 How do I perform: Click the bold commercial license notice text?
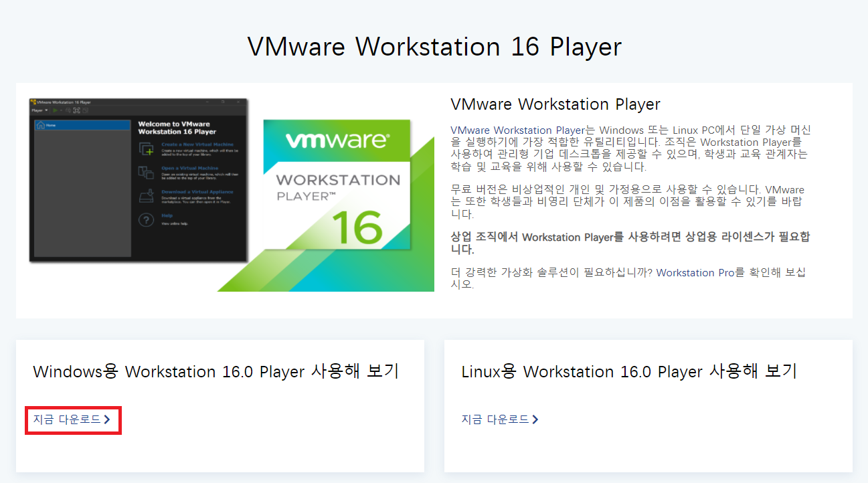click(x=630, y=244)
